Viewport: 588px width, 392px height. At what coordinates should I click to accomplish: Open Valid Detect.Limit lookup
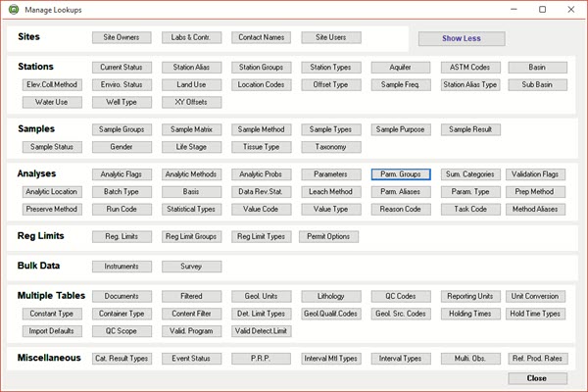[x=262, y=331]
